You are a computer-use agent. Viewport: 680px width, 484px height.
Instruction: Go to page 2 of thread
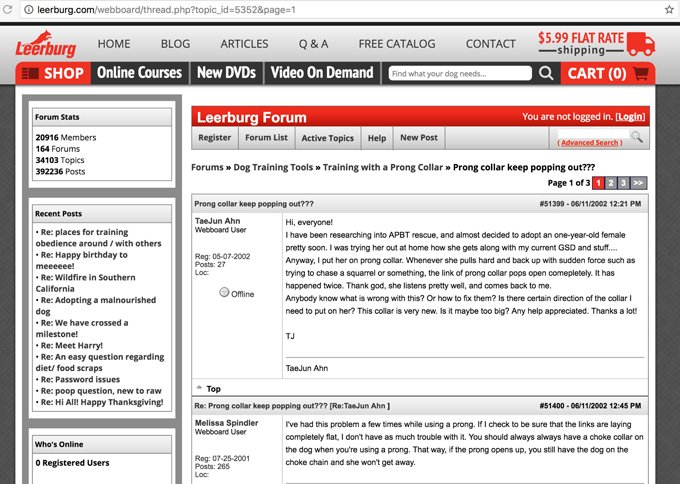pyautogui.click(x=611, y=183)
